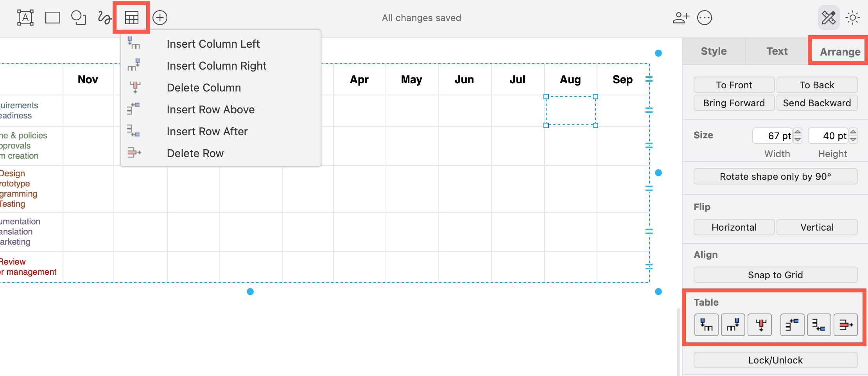Select the Ellipse shape tool

(78, 17)
